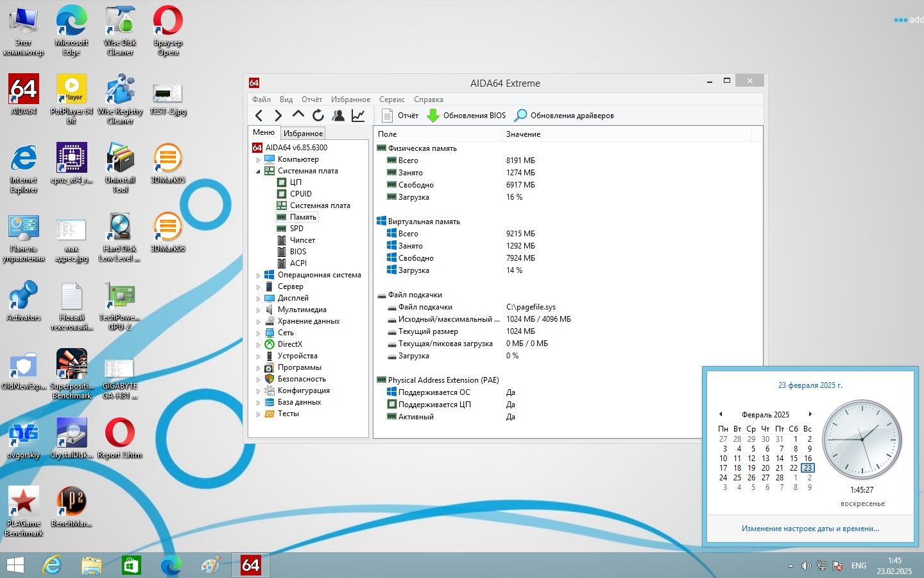The height and width of the screenshot is (578, 924).
Task: Select CPUID in the tree
Action: tap(300, 194)
